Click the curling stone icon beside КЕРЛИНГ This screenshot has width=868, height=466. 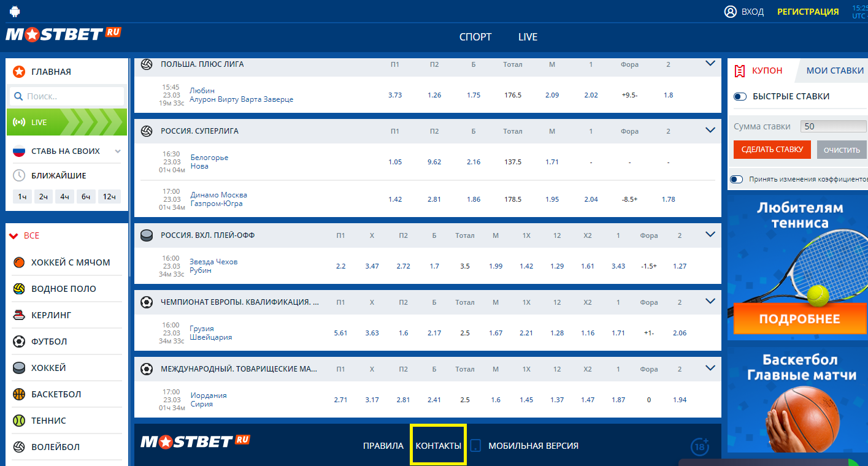[x=19, y=315]
